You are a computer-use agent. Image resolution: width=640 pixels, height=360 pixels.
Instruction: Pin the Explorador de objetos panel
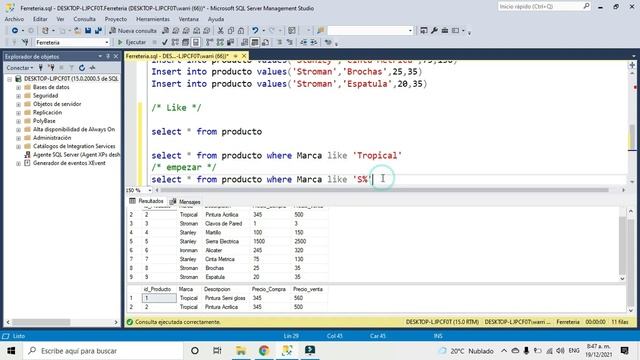[x=108, y=56]
